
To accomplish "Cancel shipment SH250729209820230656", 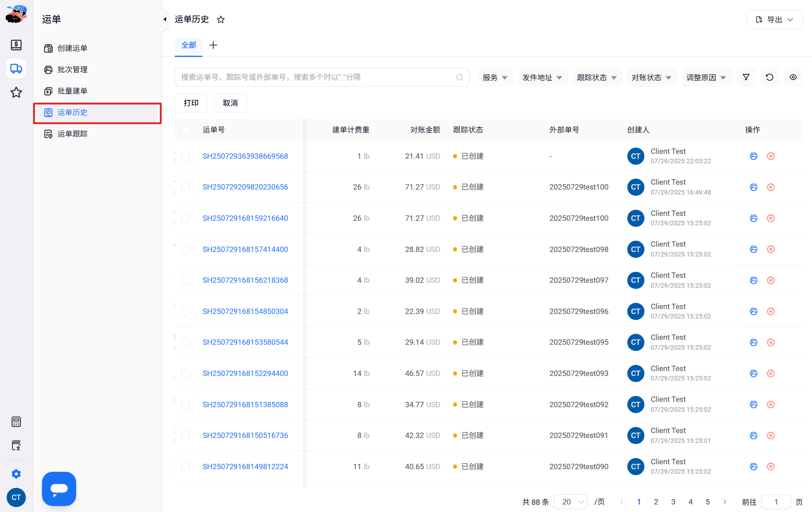I will click(771, 187).
